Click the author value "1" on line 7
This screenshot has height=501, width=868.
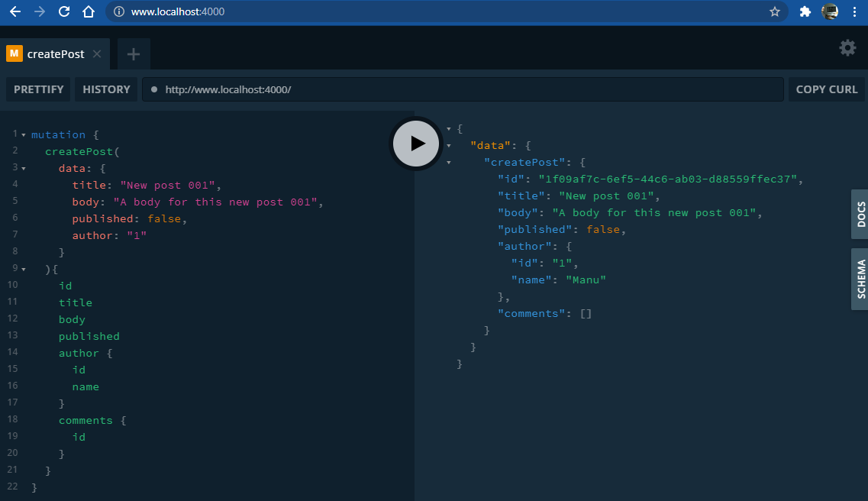pyautogui.click(x=137, y=235)
